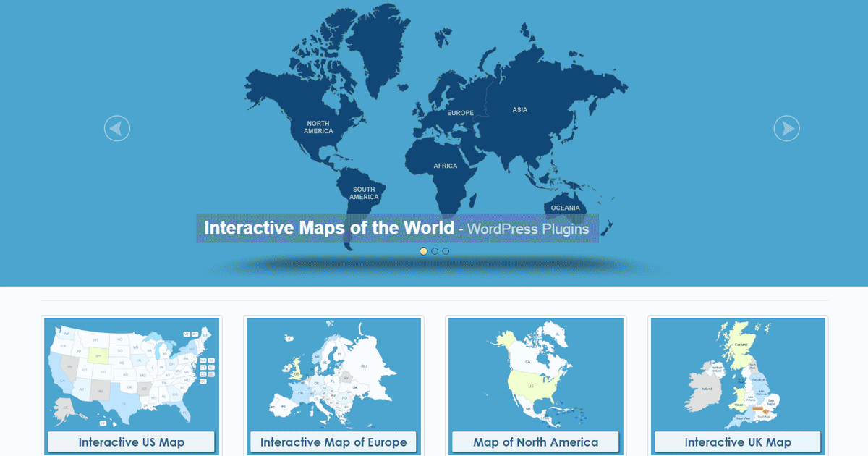The image size is (868, 456).
Task: Choose the OCEANIA label on the world map
Action: [x=566, y=208]
